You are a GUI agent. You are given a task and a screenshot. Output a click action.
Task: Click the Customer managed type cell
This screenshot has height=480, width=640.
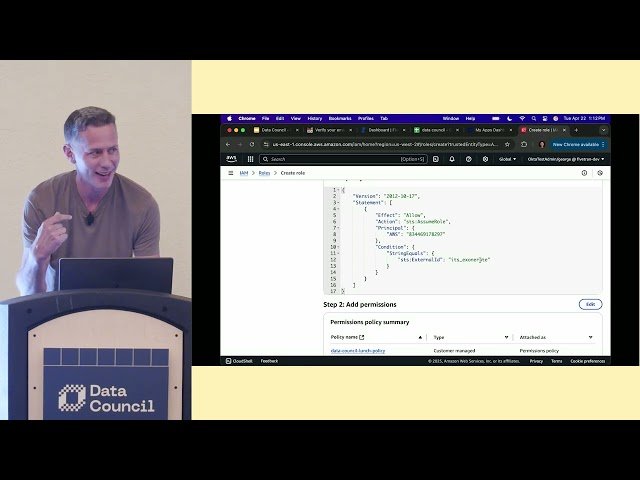tap(454, 351)
